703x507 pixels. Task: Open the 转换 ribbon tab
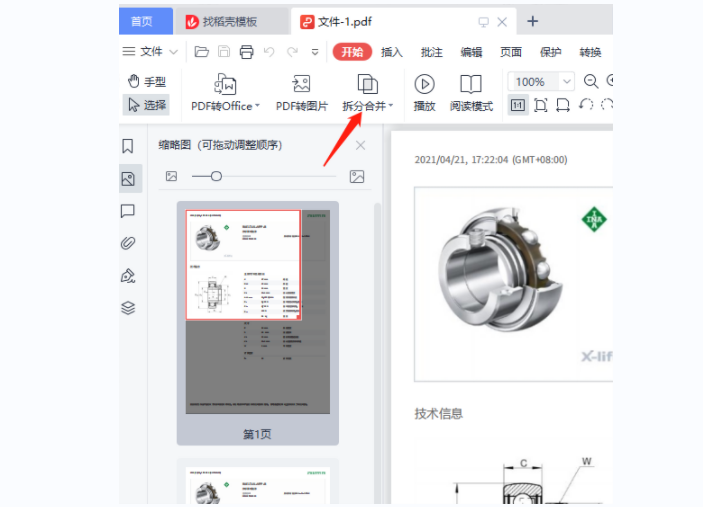coord(590,52)
